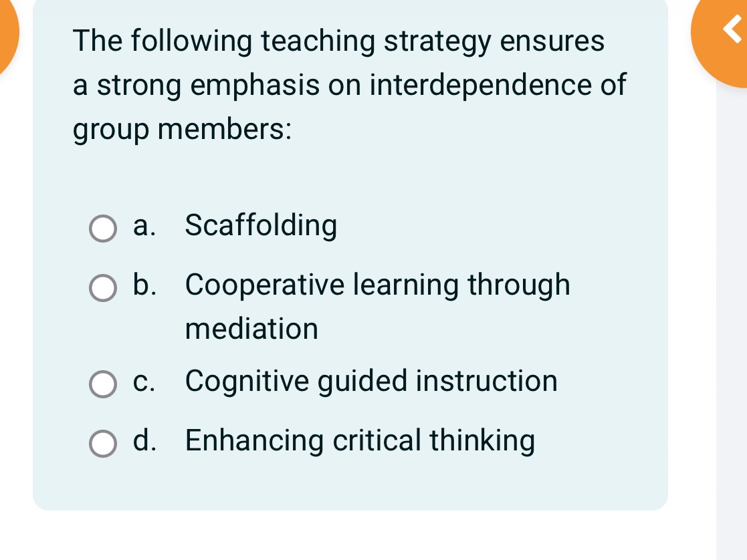
Task: Select answer option d Enhancing critical thinking
Action: (102, 443)
